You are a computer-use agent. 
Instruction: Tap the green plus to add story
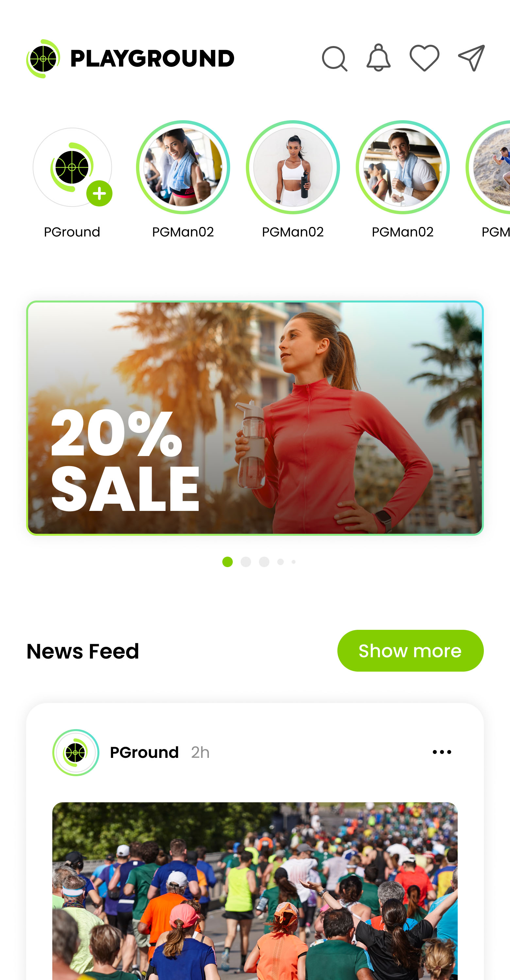(99, 194)
